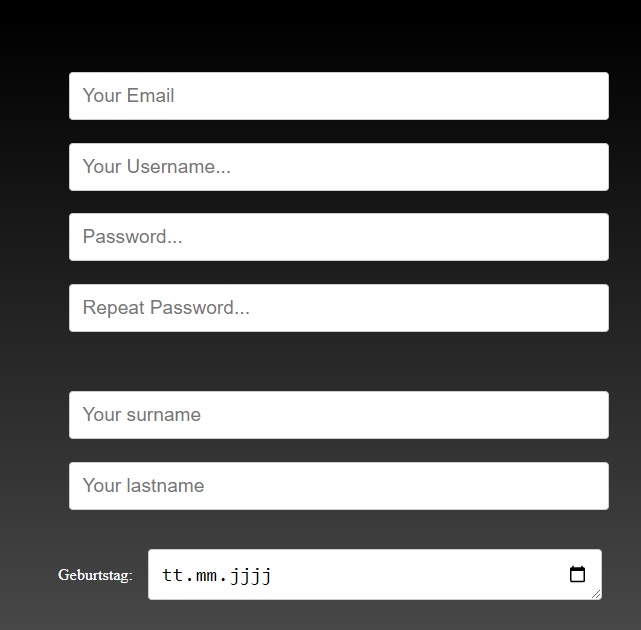The height and width of the screenshot is (630, 641).
Task: Click the birthday field resize handle
Action: point(596,594)
